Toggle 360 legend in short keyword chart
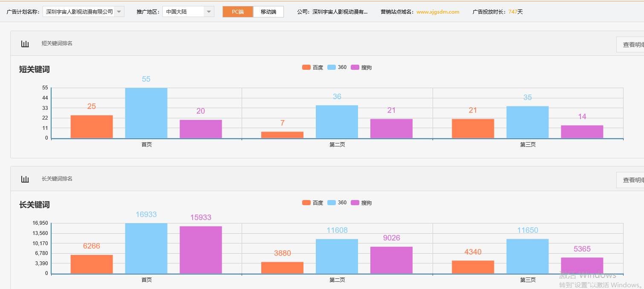Screen dimensions: 644x289 (x=337, y=67)
